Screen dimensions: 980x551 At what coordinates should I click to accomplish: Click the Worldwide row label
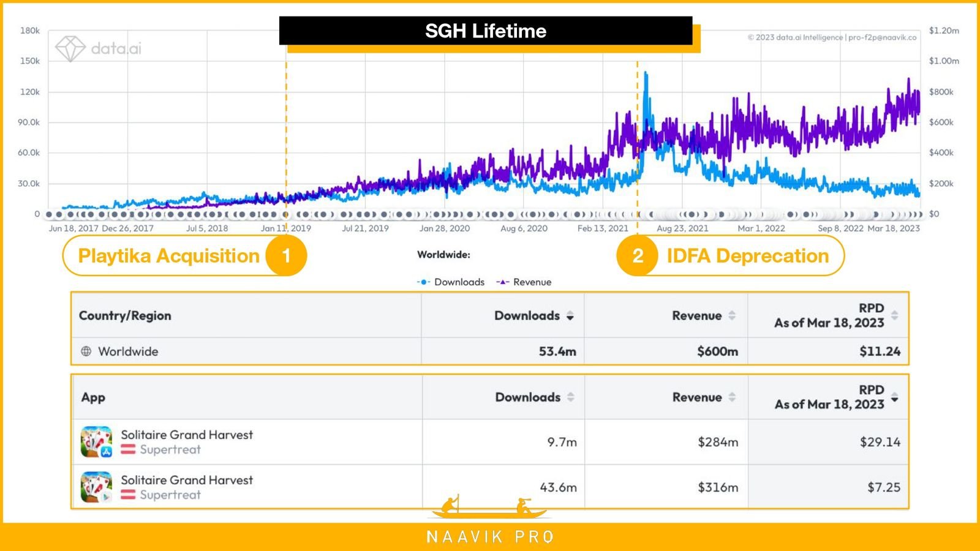[128, 351]
